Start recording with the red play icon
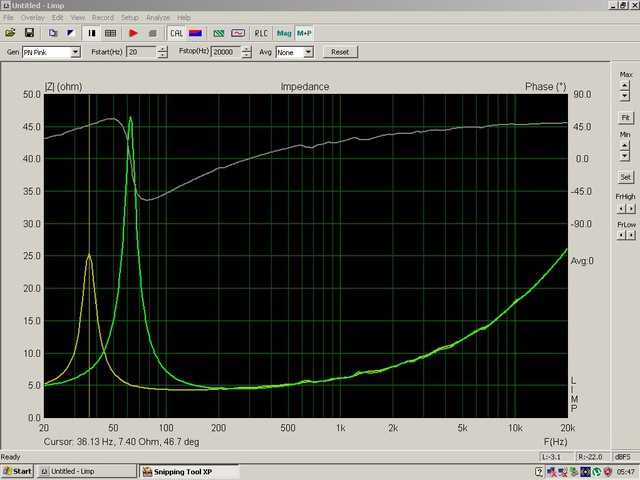The height and width of the screenshot is (480, 640). pyautogui.click(x=133, y=33)
